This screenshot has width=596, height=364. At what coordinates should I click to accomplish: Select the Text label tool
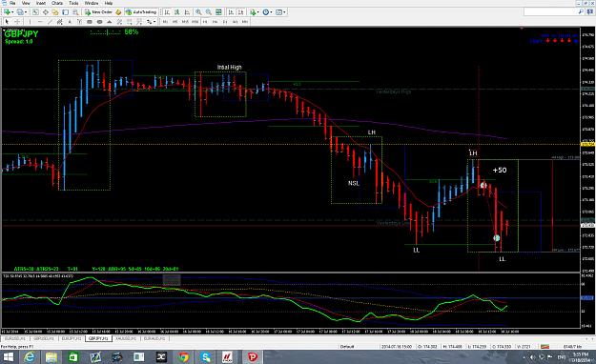click(79, 22)
